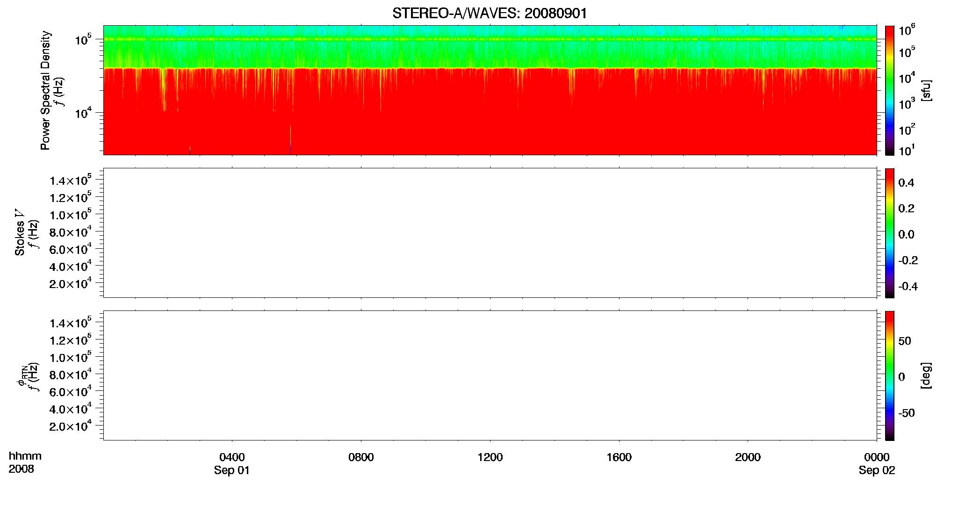Click the 1.4×10^5 tick in Stokes V panel
This screenshot has height=505, width=980.
click(x=71, y=180)
